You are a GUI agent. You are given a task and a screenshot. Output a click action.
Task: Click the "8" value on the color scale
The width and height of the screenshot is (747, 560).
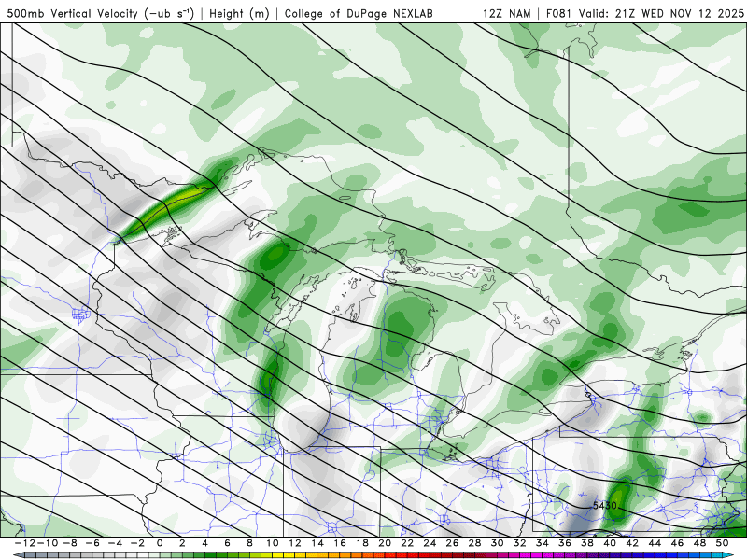(249, 543)
